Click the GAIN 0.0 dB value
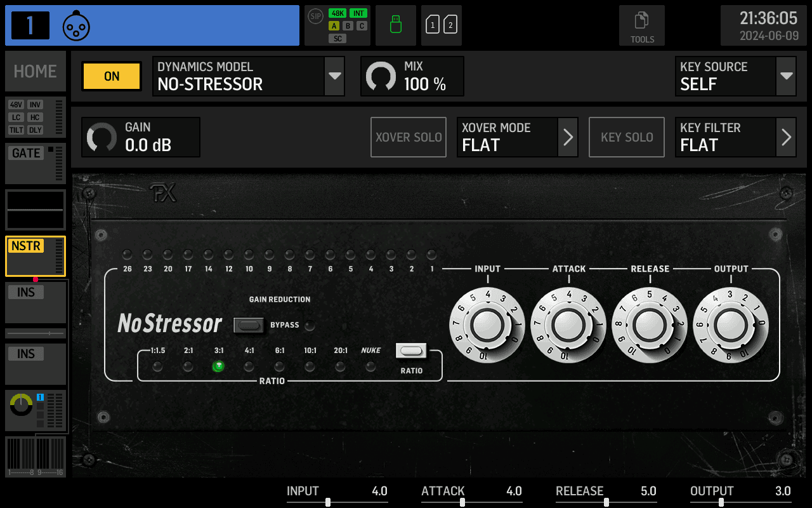 [148, 145]
